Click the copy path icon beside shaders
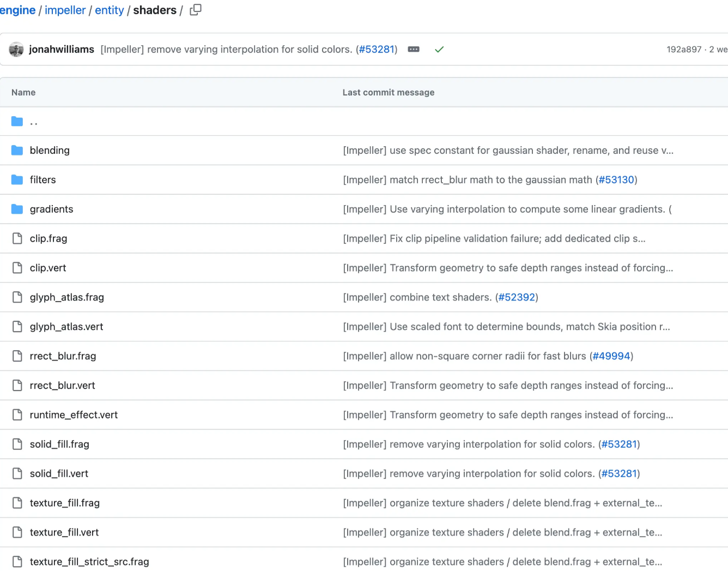The width and height of the screenshot is (728, 571). [195, 10]
